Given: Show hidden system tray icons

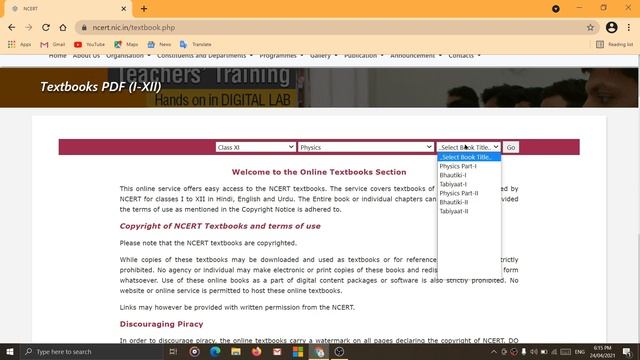Looking at the screenshot, I should [493, 351].
